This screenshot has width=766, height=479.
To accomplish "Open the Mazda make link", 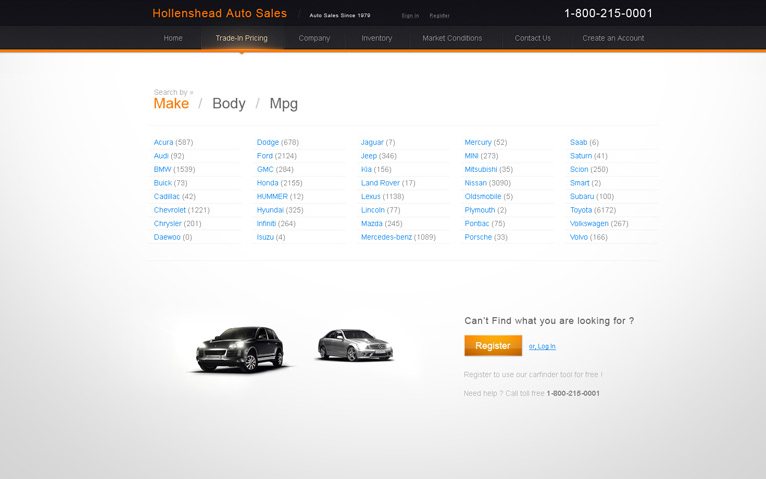I will (x=371, y=224).
